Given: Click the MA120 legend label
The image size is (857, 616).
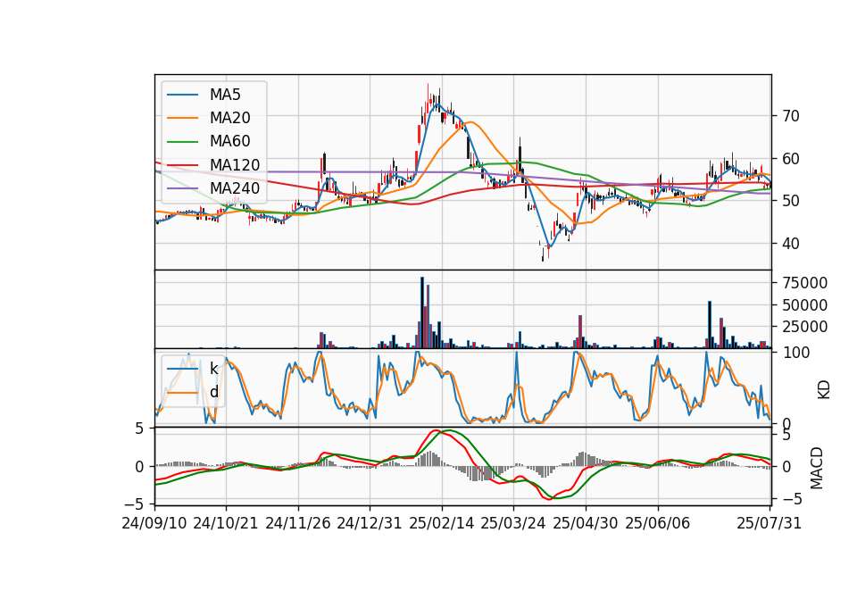Looking at the screenshot, I should point(235,165).
